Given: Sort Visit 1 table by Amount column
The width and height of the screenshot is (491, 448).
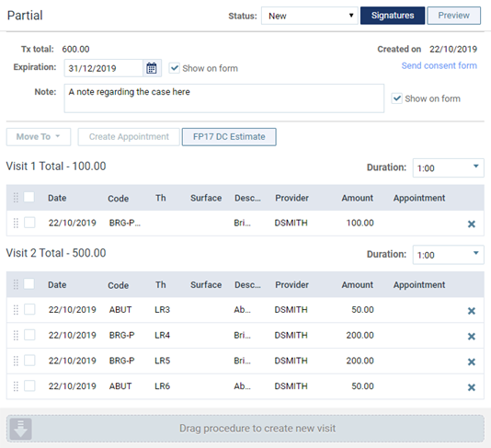Looking at the screenshot, I should [358, 198].
